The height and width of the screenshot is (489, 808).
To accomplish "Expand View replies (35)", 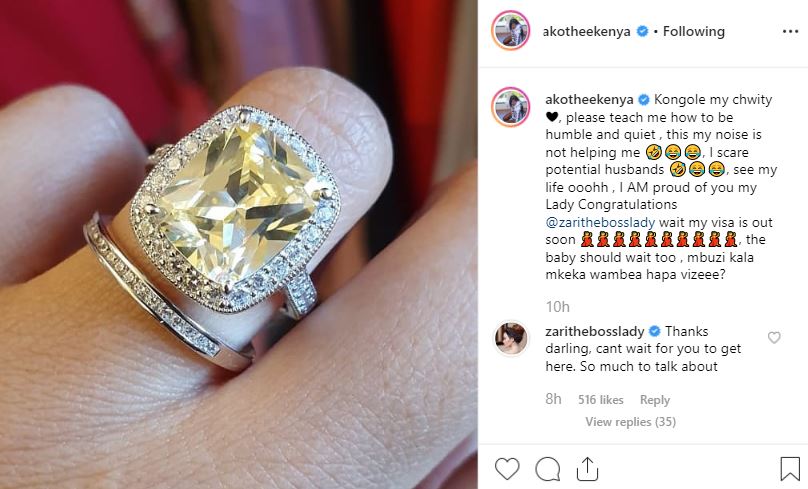I will (x=630, y=421).
